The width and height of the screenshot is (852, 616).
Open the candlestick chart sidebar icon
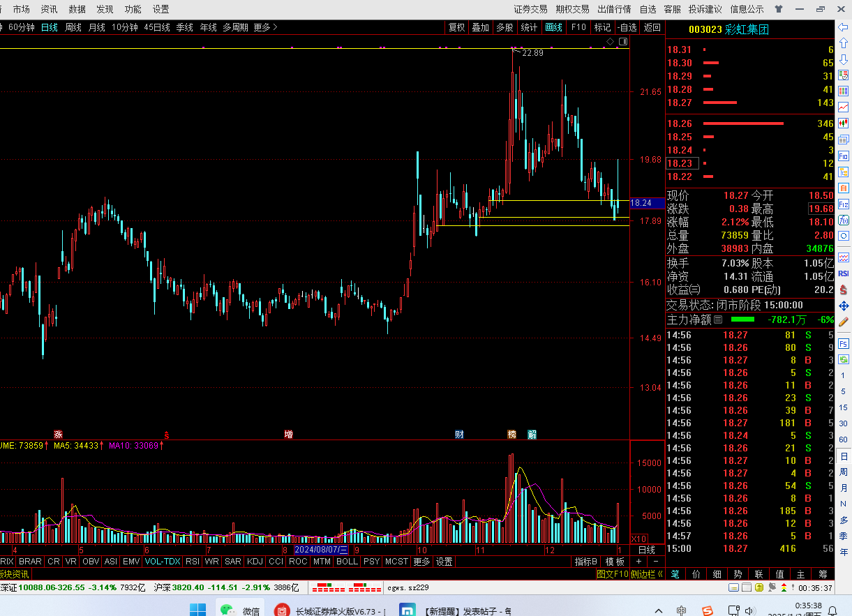[x=844, y=123]
